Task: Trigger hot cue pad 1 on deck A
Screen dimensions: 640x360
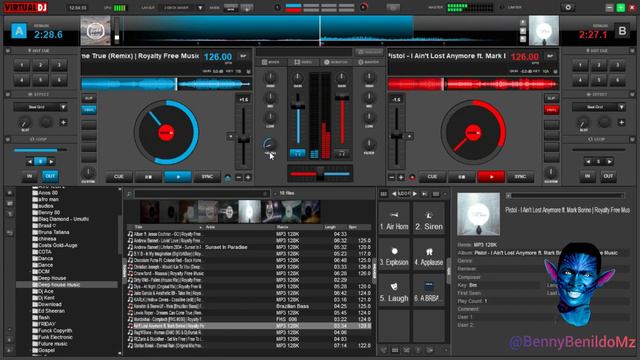Action: [22, 65]
